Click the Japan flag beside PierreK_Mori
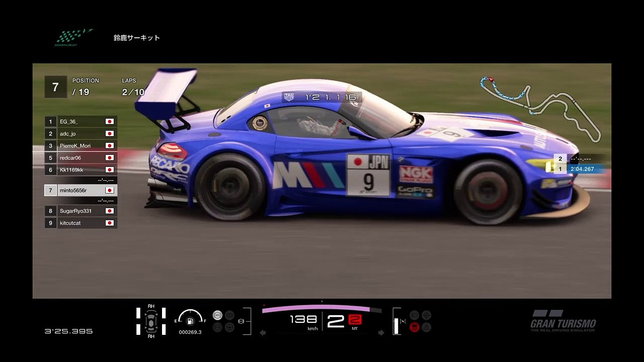Viewport: 644px width, 362px height. pos(109,146)
